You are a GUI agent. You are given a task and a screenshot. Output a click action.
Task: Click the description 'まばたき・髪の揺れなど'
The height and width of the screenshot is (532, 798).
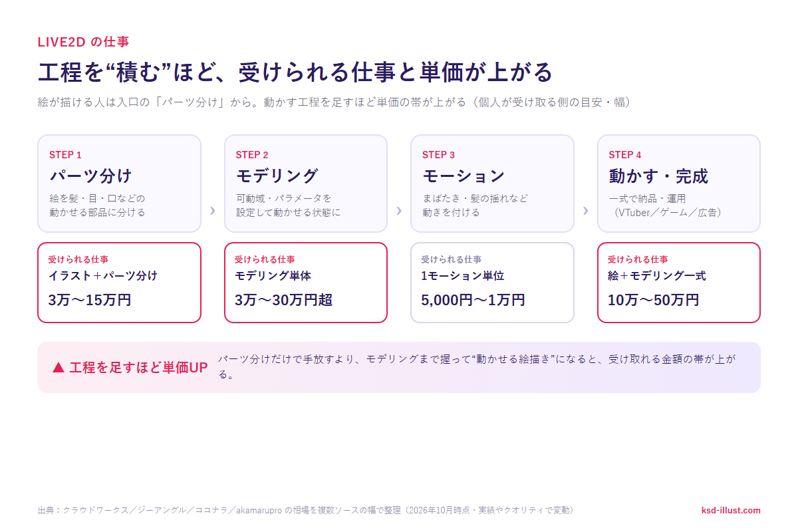(475, 198)
